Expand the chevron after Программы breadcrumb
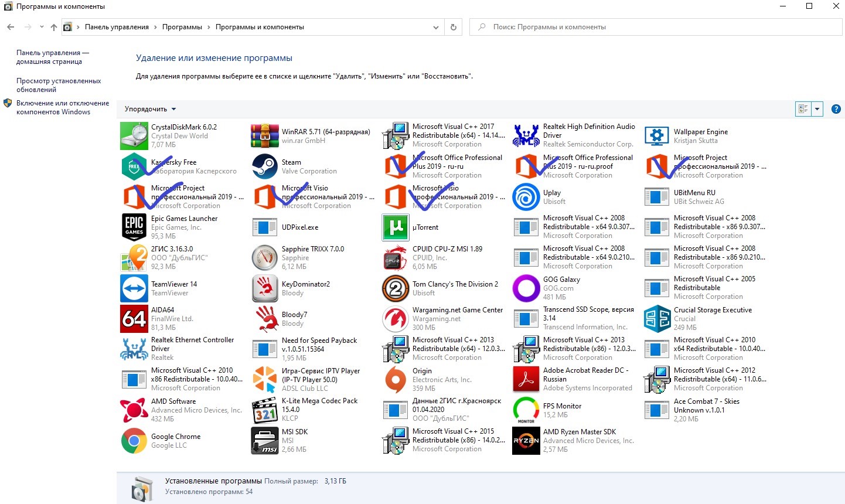This screenshot has height=504, width=845. [209, 27]
